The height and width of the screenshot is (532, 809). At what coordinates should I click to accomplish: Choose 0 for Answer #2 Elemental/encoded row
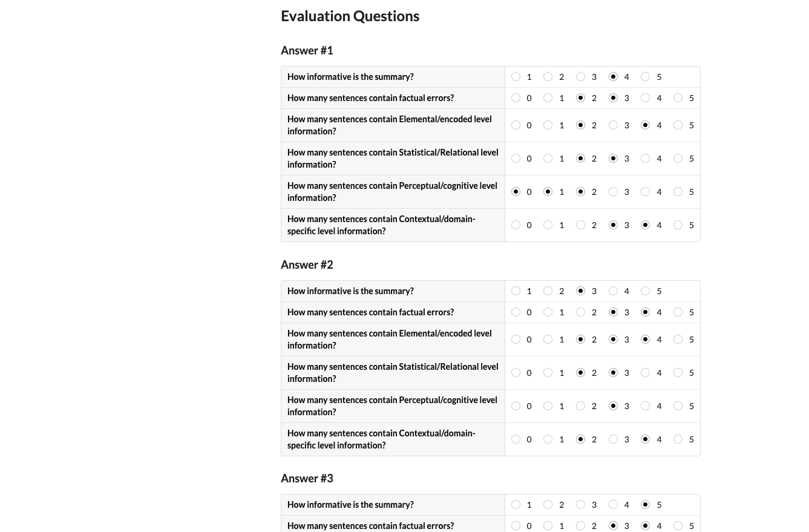516,340
